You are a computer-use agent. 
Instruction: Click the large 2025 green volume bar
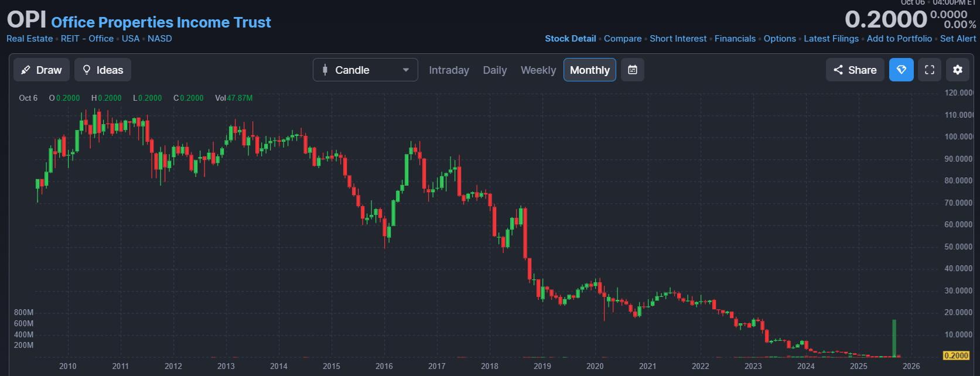(x=894, y=338)
